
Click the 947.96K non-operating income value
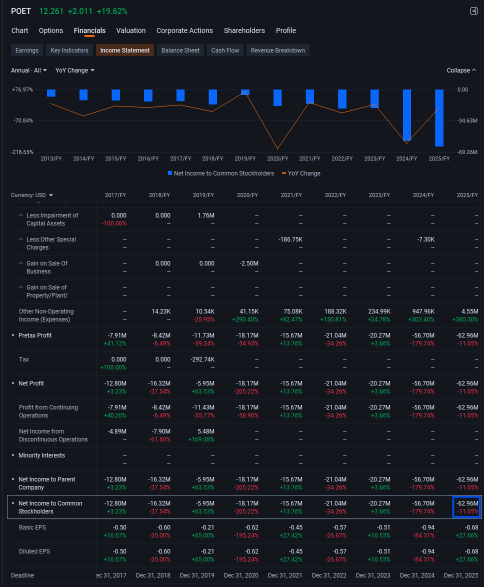(423, 311)
